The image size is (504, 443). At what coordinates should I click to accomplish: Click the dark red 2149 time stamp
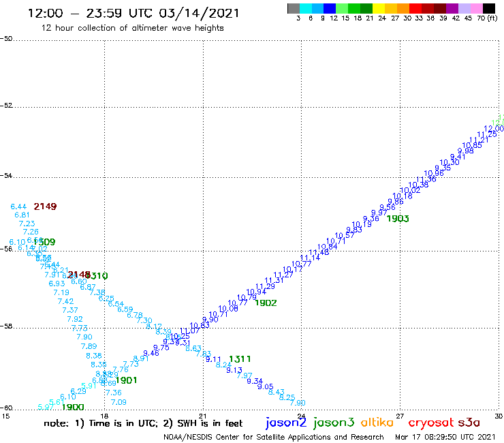pyautogui.click(x=45, y=207)
